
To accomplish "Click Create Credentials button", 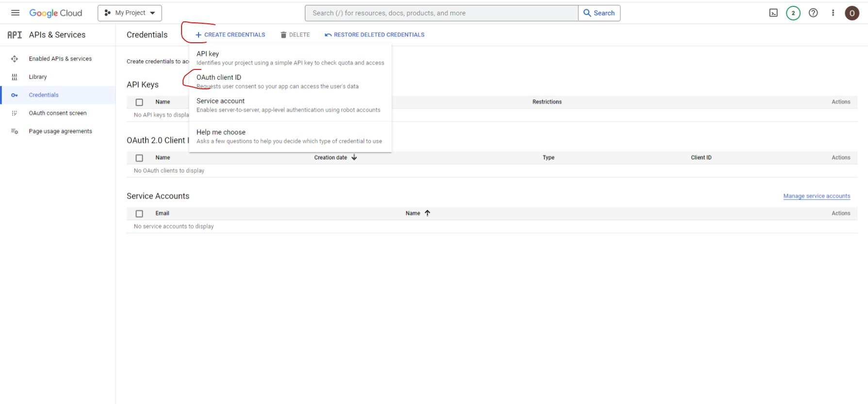I will point(230,35).
